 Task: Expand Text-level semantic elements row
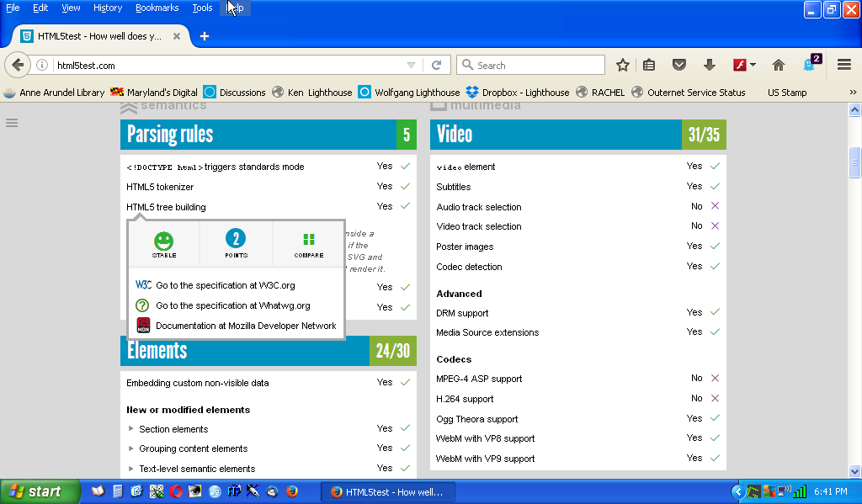click(131, 469)
